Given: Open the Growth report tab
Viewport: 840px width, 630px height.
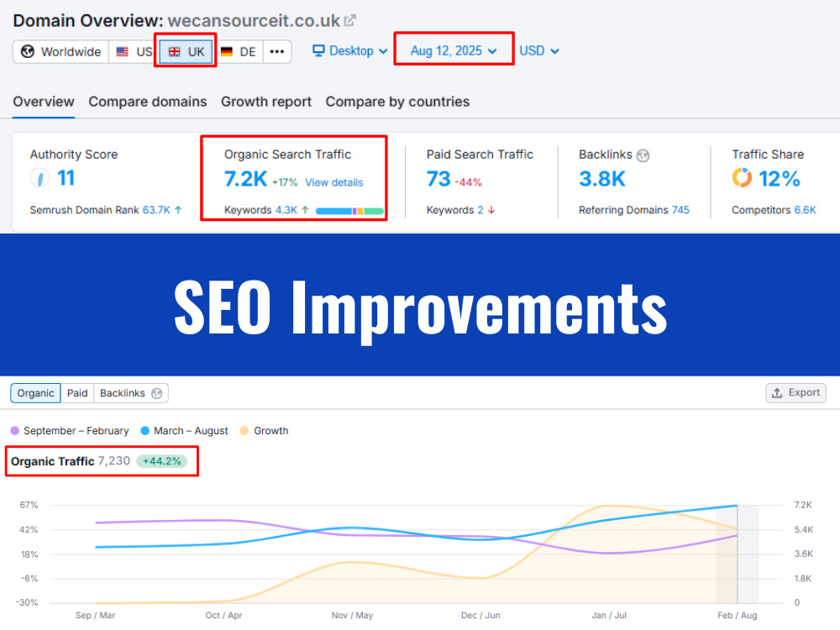Looking at the screenshot, I should click(x=265, y=102).
